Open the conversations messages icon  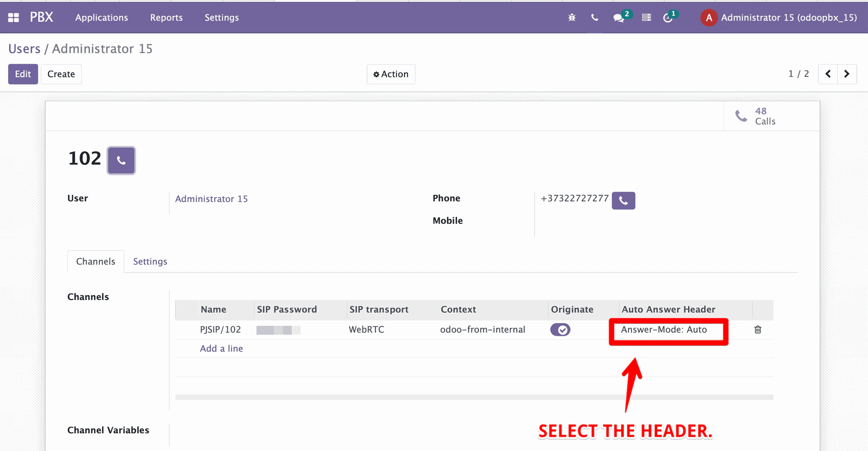coord(618,18)
